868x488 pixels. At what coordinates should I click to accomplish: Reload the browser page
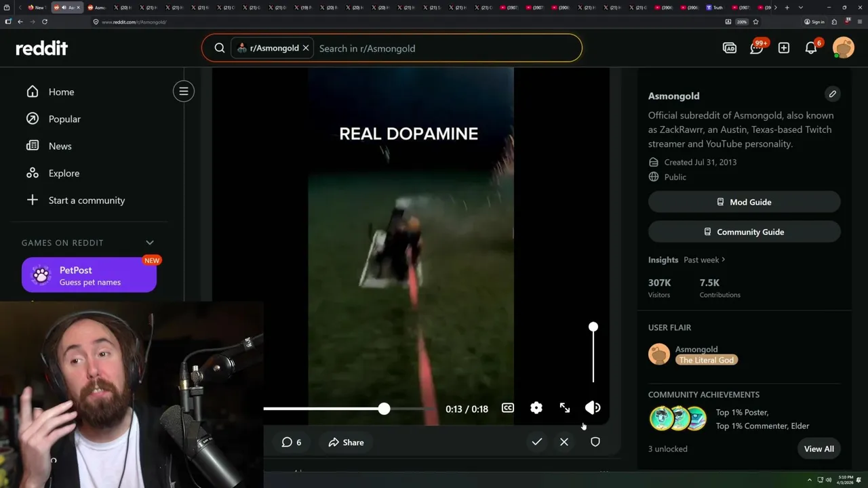(x=45, y=22)
